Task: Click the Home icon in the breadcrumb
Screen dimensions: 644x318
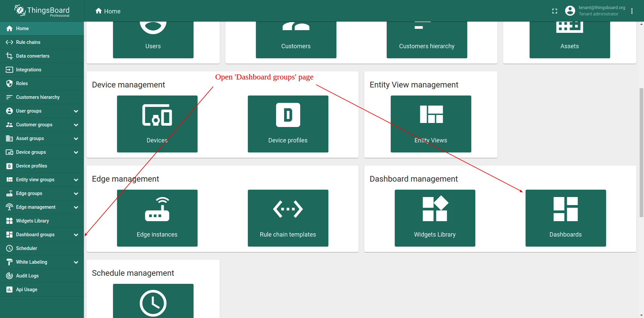Action: click(x=99, y=11)
